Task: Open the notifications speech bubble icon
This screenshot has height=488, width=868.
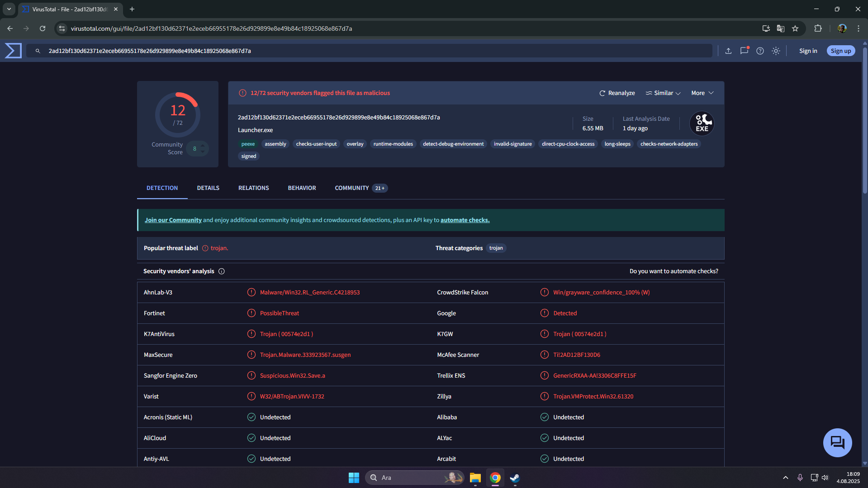Action: (x=744, y=51)
